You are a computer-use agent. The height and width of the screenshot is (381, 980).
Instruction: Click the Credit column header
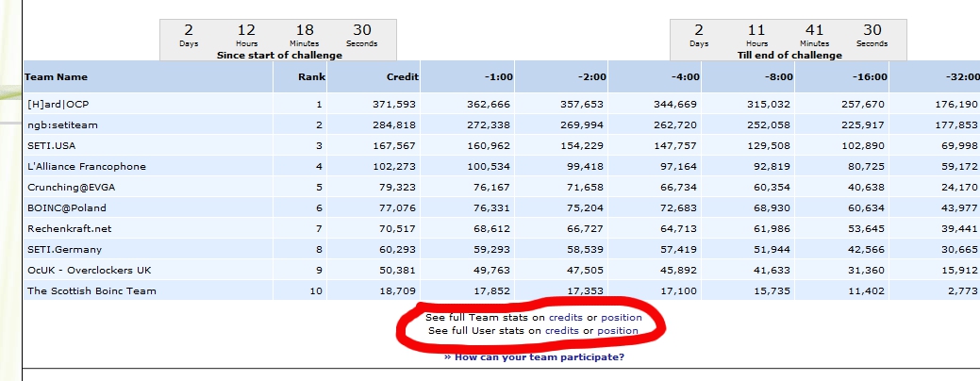pos(403,76)
